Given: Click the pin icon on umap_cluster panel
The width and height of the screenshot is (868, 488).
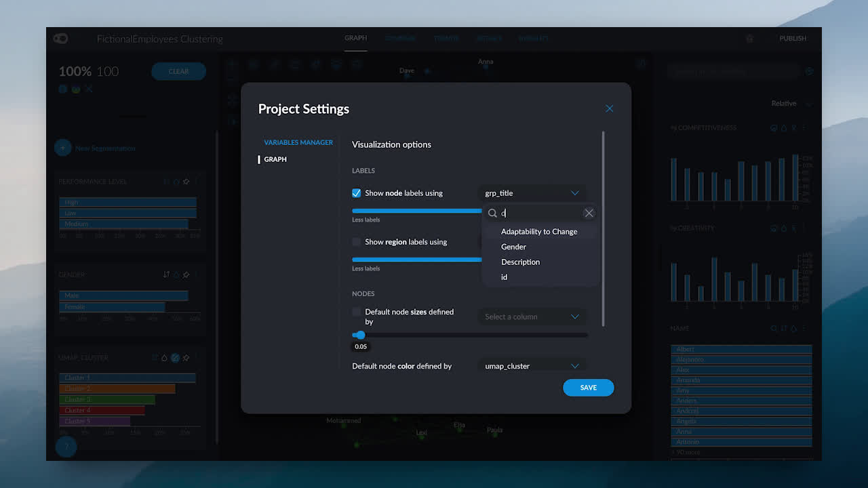Looking at the screenshot, I should 186,357.
